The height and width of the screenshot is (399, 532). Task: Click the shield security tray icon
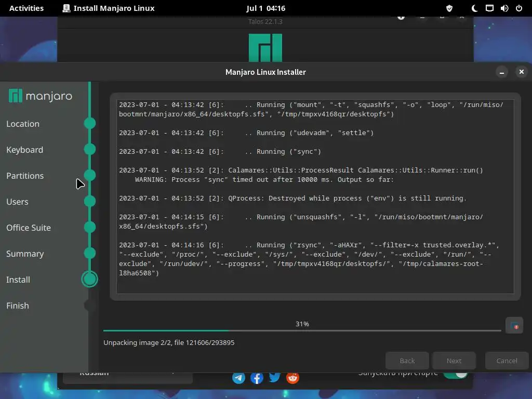point(449,8)
